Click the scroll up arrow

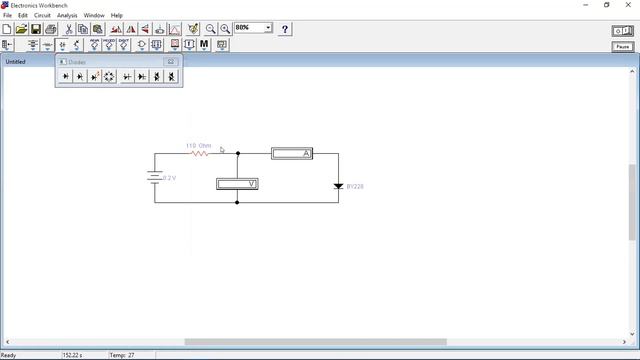coord(632,71)
